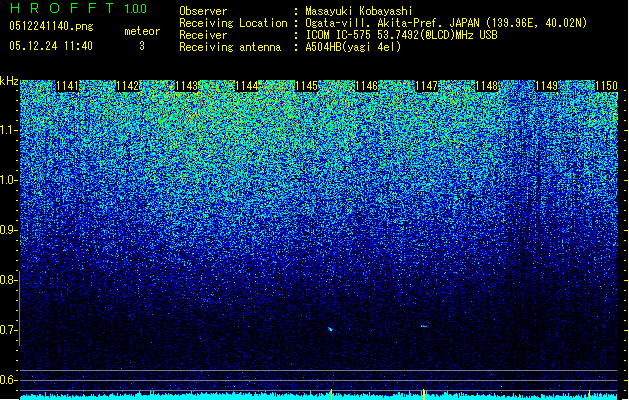Click the 1142 time label

pyautogui.click(x=127, y=86)
